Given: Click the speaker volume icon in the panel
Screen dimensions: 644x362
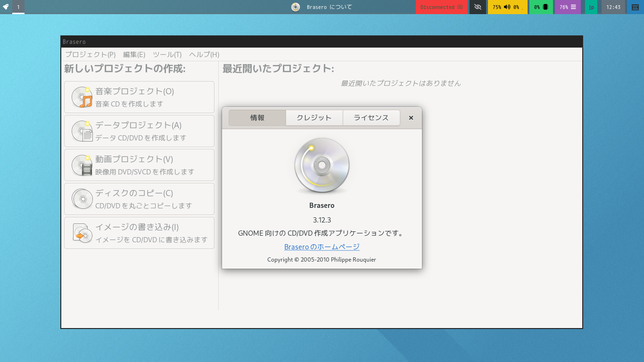Looking at the screenshot, I should [507, 7].
